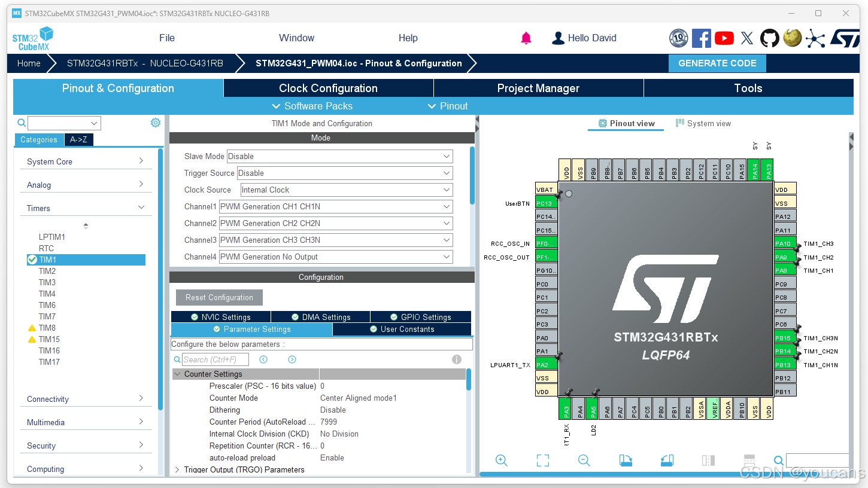Open Clock Source dropdown
Viewport: 868px width, 488px height.
[347, 190]
